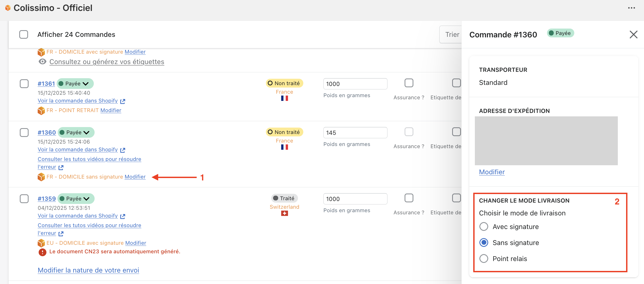Viewport: 644px width, 284px height.
Task: Click package icon next to EU - DOMICILE avec signature
Action: (41, 243)
